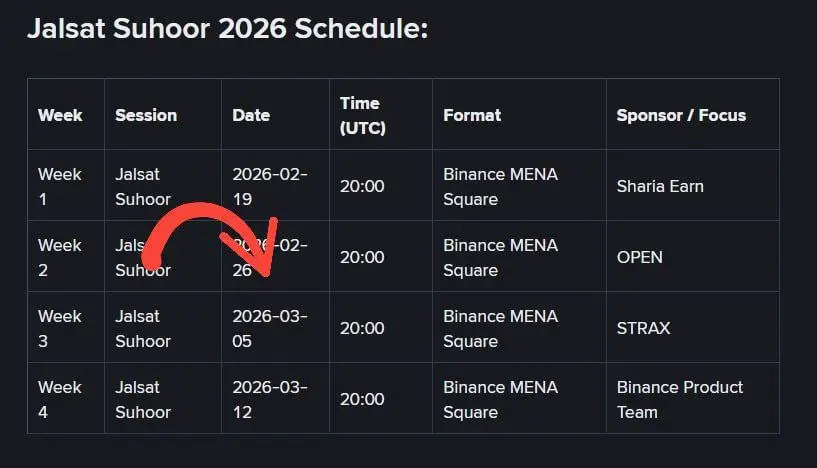Select the Binance Product Team cell
This screenshot has width=817, height=468.
(680, 399)
